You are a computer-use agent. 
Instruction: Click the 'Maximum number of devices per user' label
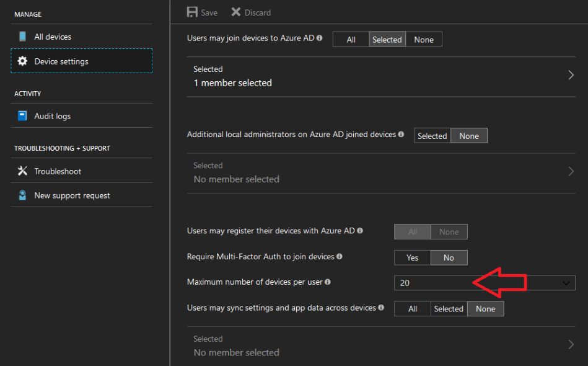[255, 282]
